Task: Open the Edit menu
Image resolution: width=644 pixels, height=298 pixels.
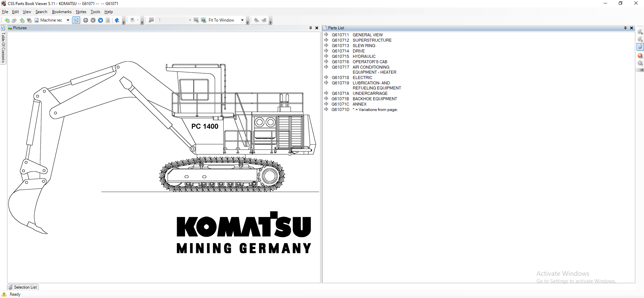Action: click(x=15, y=12)
